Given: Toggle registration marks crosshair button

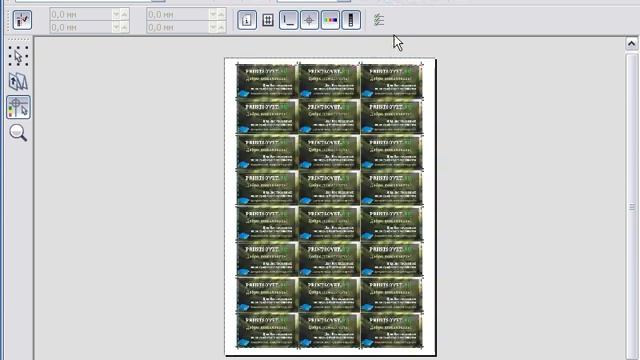Looking at the screenshot, I should pyautogui.click(x=309, y=20).
